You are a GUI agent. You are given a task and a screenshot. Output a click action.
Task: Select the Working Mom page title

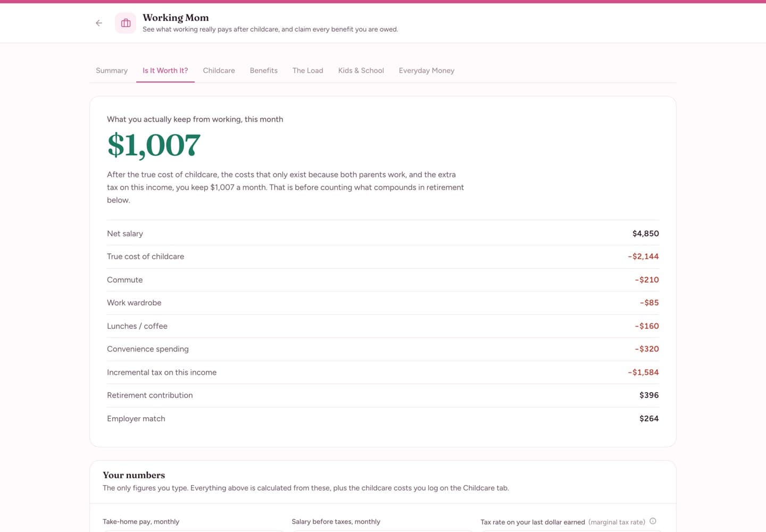pyautogui.click(x=176, y=18)
